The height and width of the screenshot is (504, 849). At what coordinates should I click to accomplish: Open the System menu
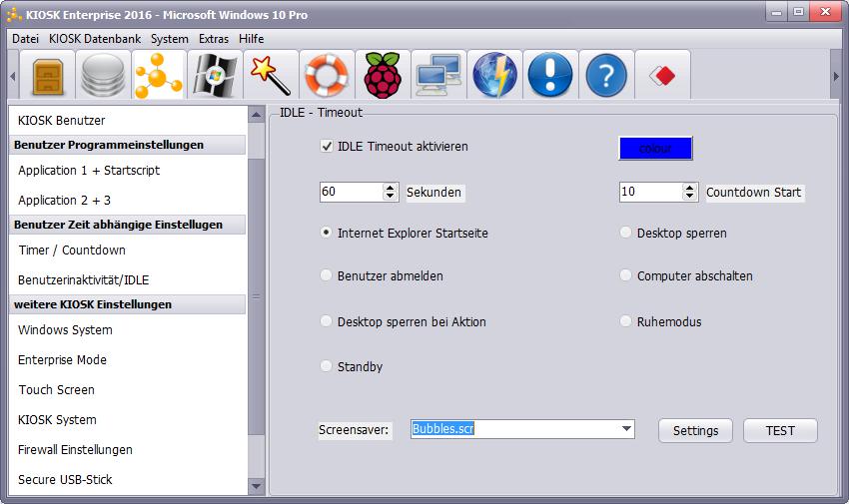tap(170, 39)
